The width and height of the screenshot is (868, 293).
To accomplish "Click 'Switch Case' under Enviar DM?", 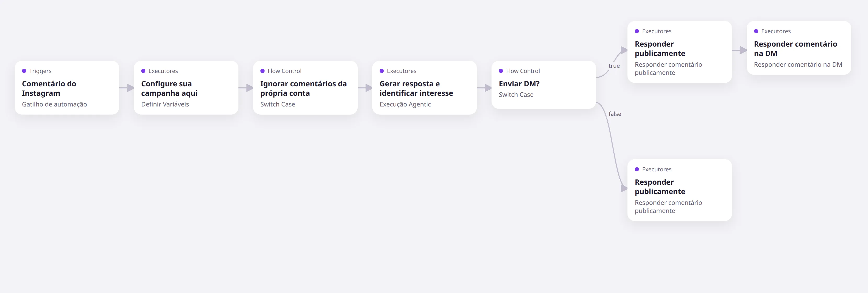I will pos(516,95).
